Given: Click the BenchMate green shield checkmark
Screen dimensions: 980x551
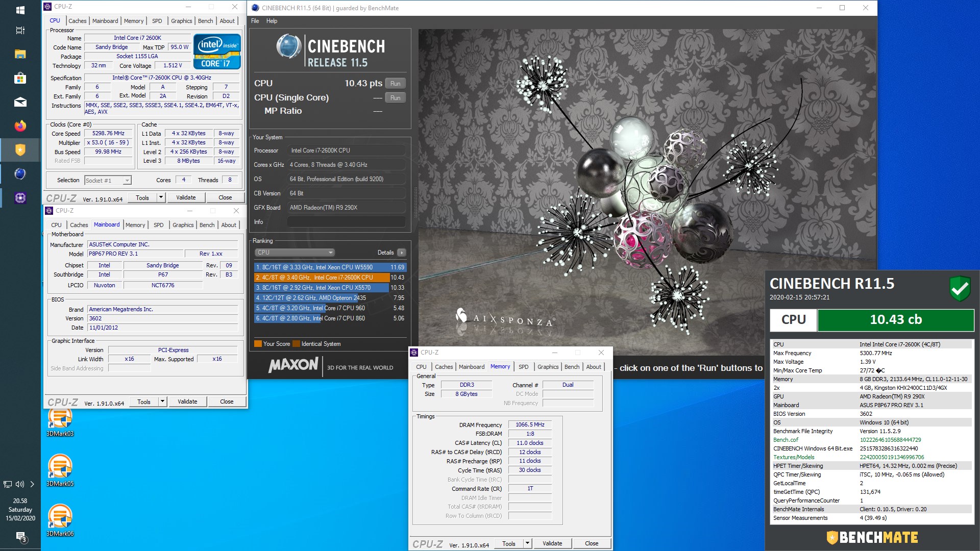Looking at the screenshot, I should point(960,288).
